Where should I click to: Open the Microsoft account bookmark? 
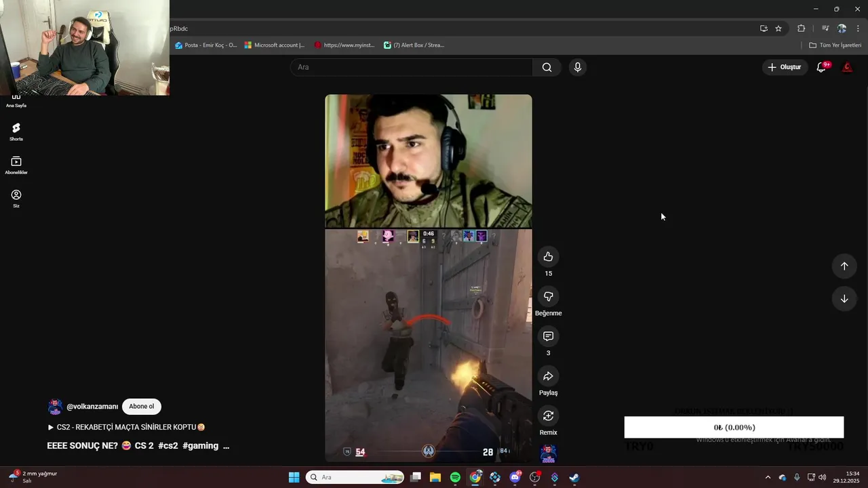(275, 45)
